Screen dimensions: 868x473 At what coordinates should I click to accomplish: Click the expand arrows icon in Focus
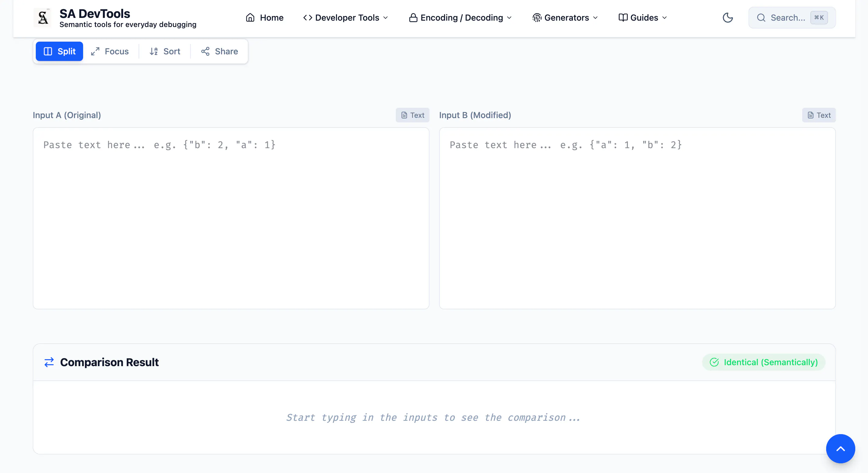click(95, 51)
